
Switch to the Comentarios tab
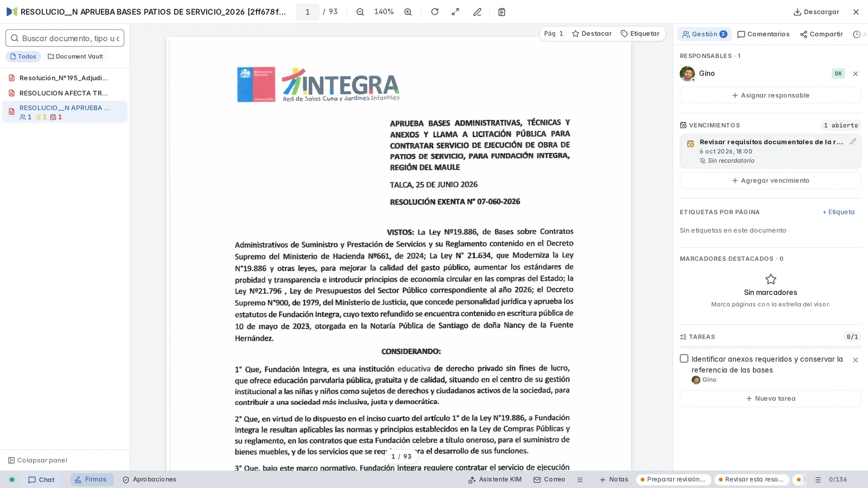763,34
